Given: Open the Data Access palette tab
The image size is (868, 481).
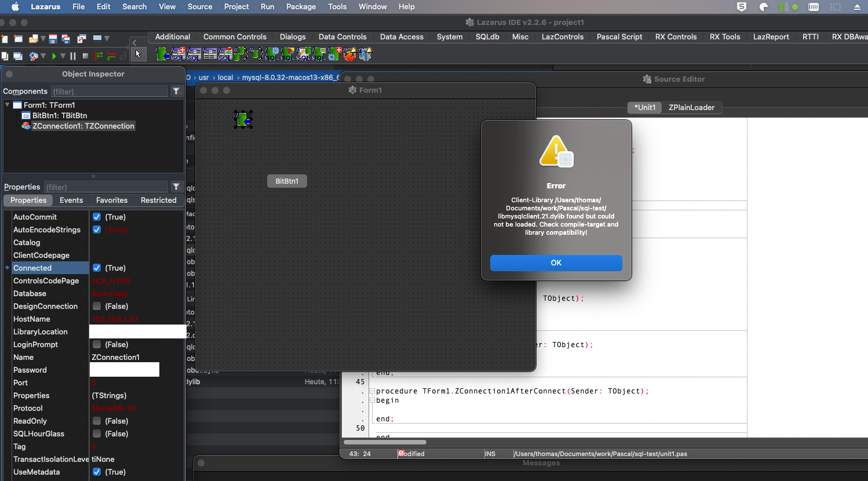Looking at the screenshot, I should [x=402, y=37].
